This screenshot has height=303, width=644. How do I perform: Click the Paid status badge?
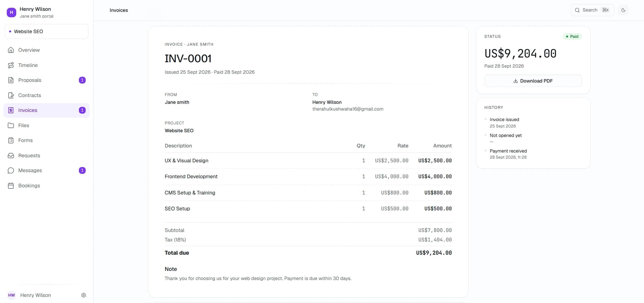coord(572,37)
